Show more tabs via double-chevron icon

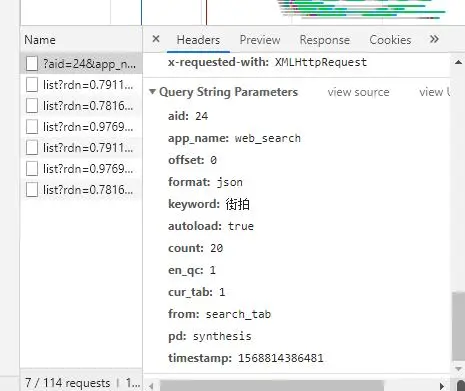coord(434,39)
